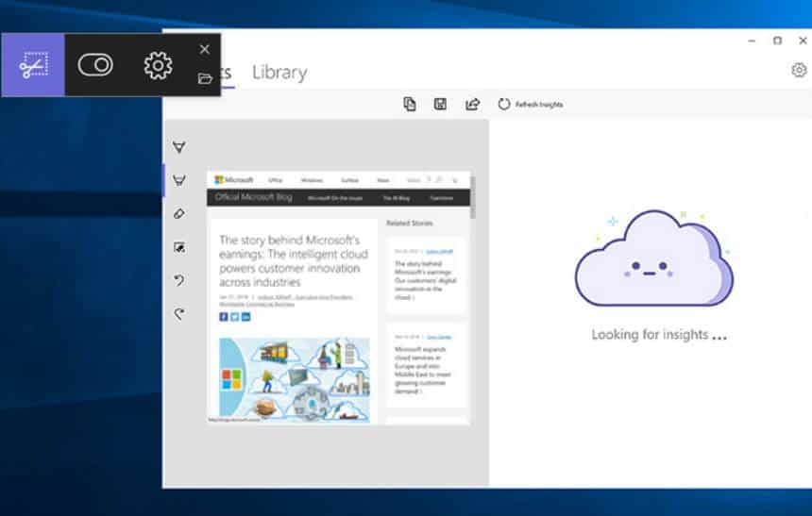Click 'Related Stories' heading in the snapshot
Screen dimensions: 812x516
pyautogui.click(x=409, y=223)
